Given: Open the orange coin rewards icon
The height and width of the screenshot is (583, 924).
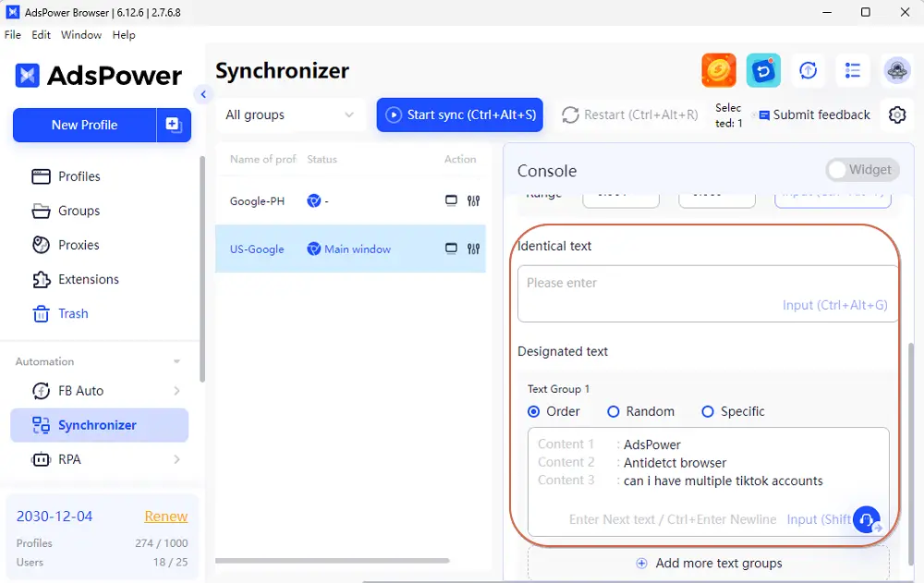Looking at the screenshot, I should pos(718,70).
